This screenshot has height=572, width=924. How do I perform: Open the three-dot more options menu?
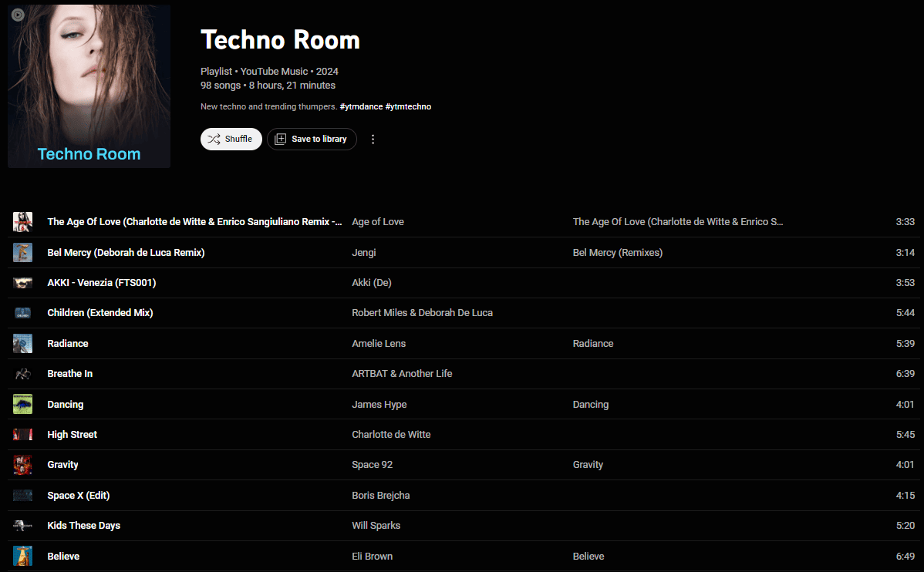pyautogui.click(x=373, y=139)
